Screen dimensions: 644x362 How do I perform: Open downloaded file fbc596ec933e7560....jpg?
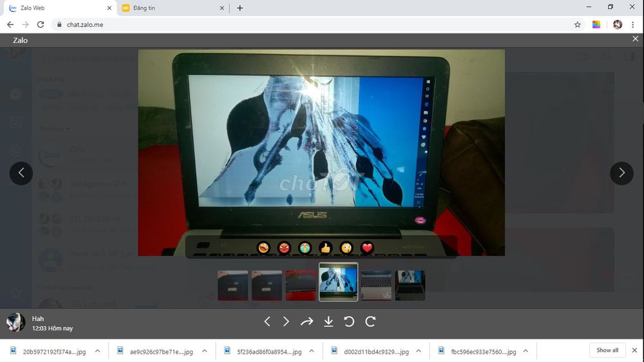click(x=478, y=351)
